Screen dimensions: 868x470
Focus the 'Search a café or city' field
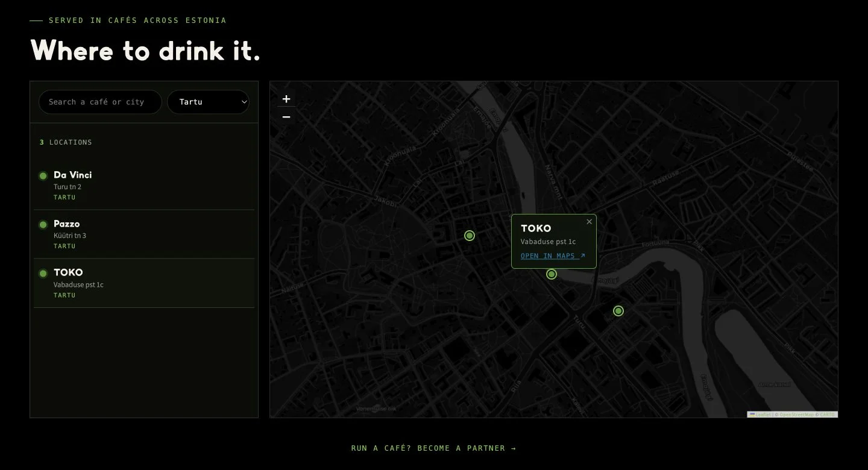100,102
